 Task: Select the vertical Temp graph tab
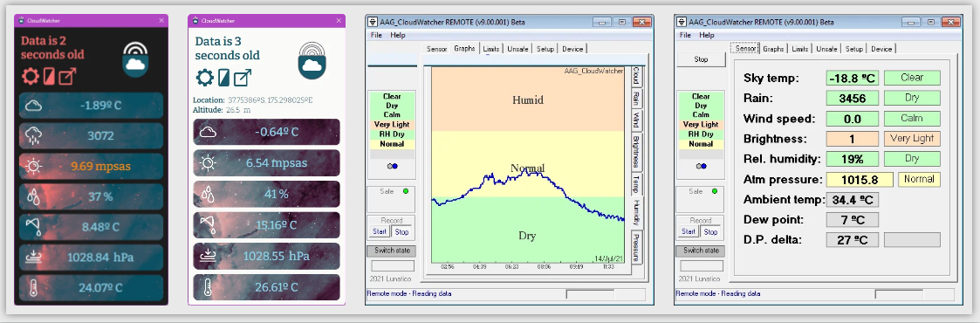636,183
